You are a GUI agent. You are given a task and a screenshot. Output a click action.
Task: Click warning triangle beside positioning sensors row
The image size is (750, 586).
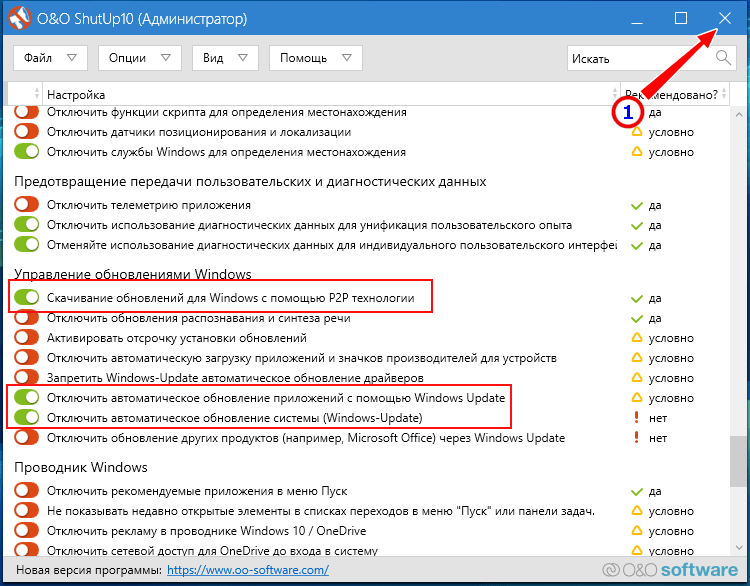point(637,132)
